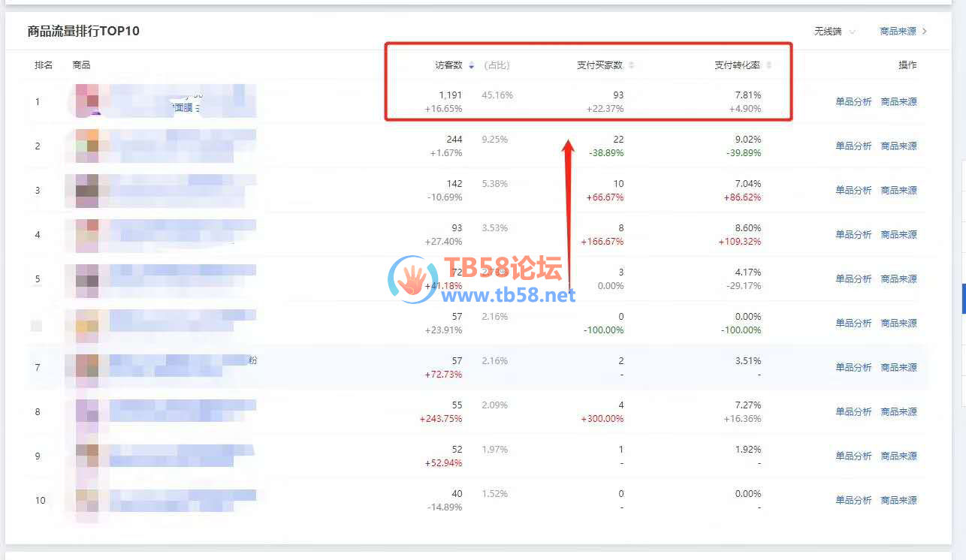Viewport: 966px width, 560px height.
Task: Click the sort arrow icon beside 访客数
Action: click(471, 65)
